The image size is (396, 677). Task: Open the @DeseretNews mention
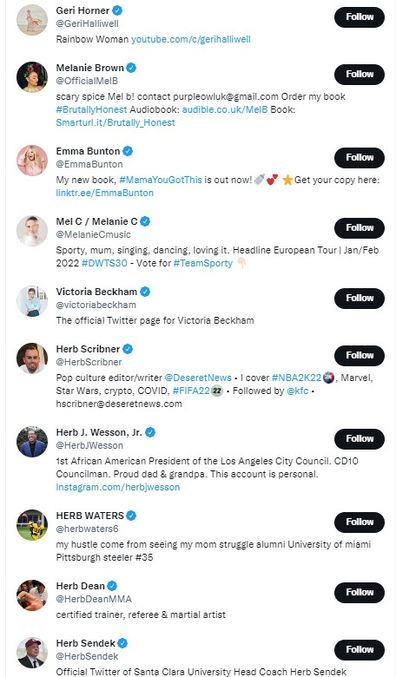tap(198, 378)
